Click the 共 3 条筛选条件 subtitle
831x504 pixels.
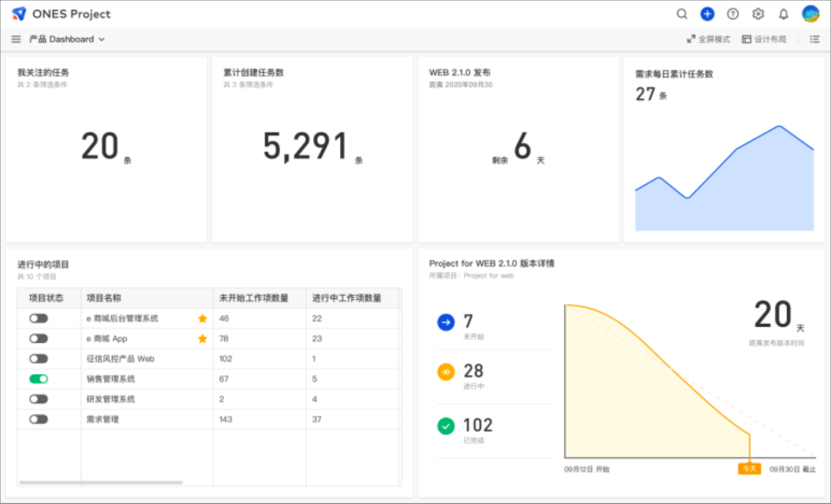[248, 85]
